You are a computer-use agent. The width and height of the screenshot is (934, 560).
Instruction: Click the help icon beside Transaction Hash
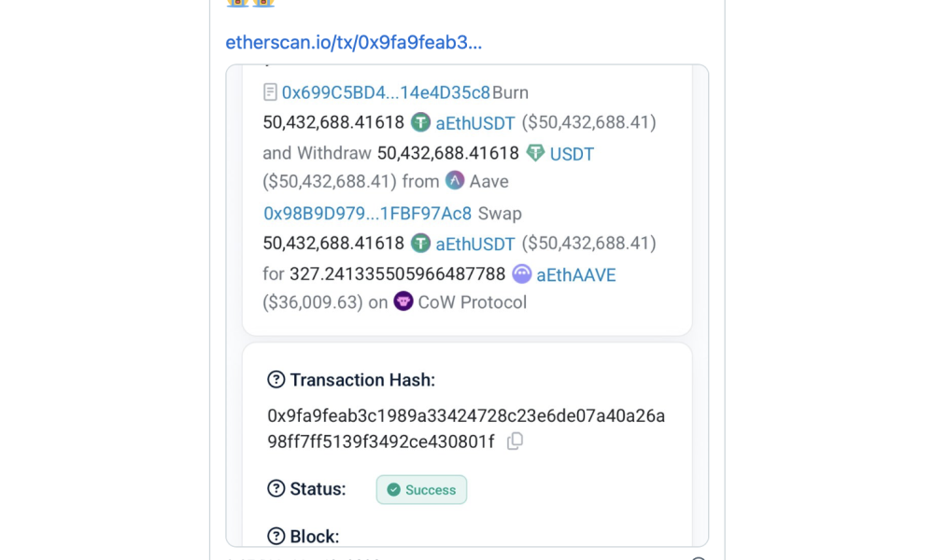[276, 379]
